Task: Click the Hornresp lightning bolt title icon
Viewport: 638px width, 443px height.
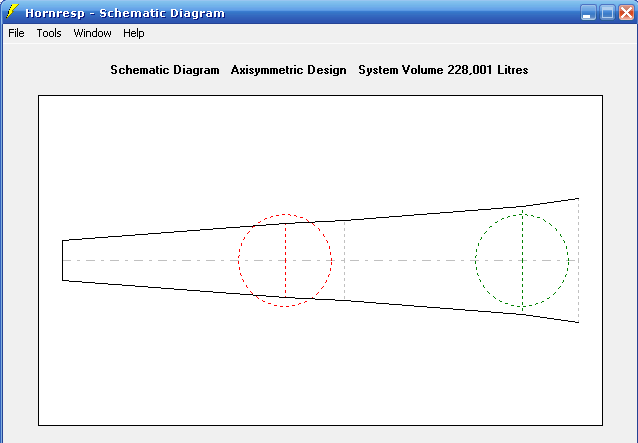Action: tap(12, 11)
